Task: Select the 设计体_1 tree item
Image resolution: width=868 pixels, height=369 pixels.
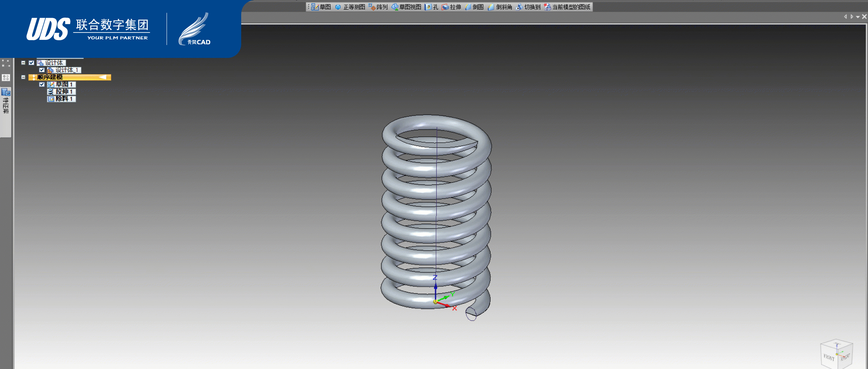Action: tap(64, 70)
